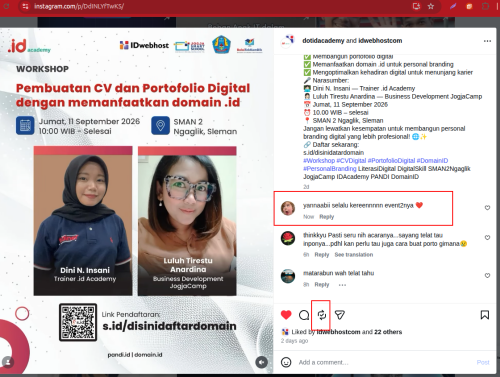Click the instagram.com address bar URL

coord(79,6)
